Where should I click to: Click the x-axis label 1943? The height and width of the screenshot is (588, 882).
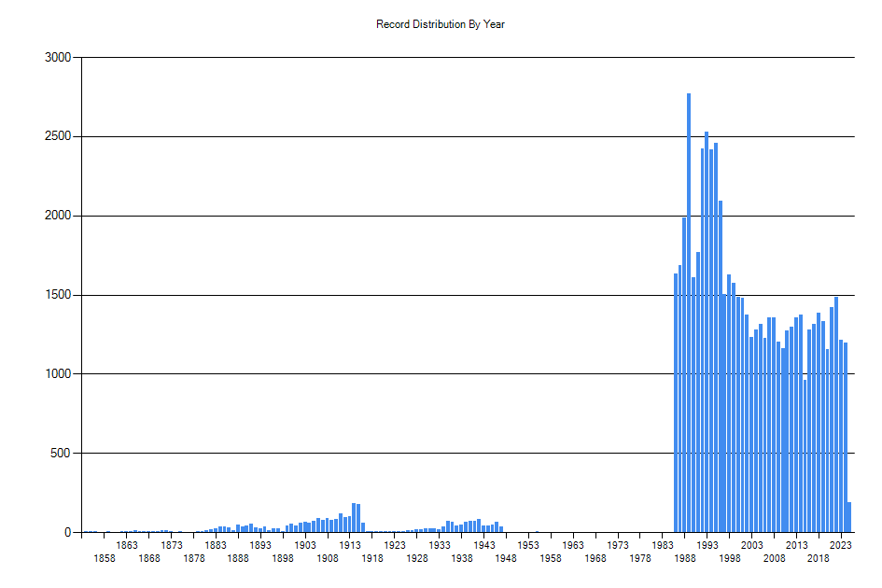point(483,545)
